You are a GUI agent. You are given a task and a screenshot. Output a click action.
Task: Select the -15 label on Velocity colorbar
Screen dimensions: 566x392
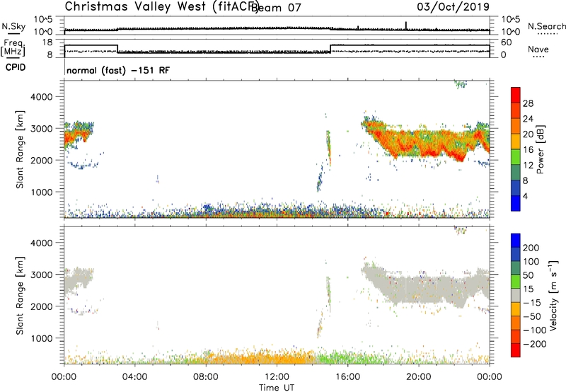[532, 303]
